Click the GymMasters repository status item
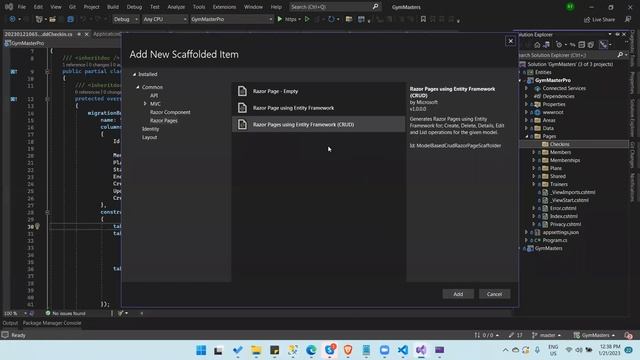This screenshot has height=360, width=640. point(594,335)
